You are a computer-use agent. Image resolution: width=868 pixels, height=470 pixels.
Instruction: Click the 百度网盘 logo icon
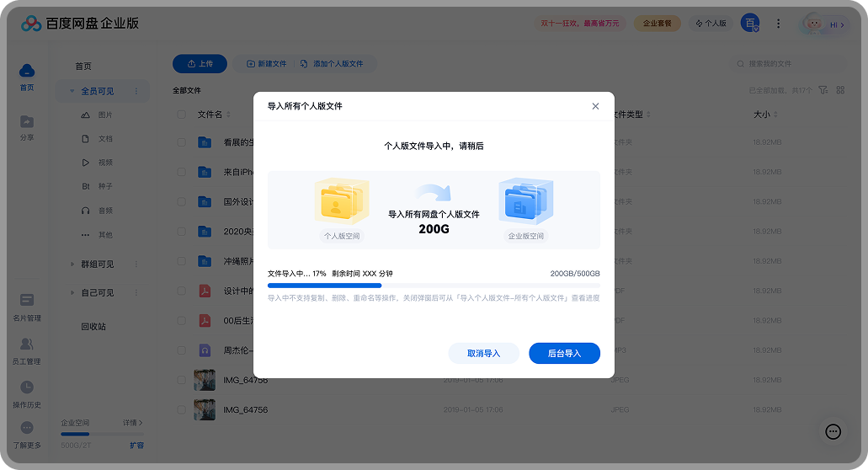[x=31, y=24]
